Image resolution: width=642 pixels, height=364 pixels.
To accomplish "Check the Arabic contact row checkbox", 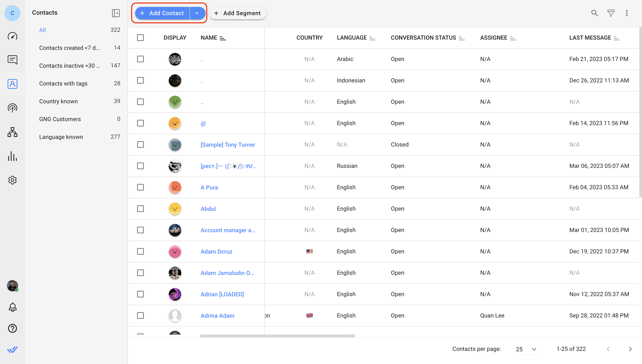I will tap(140, 59).
